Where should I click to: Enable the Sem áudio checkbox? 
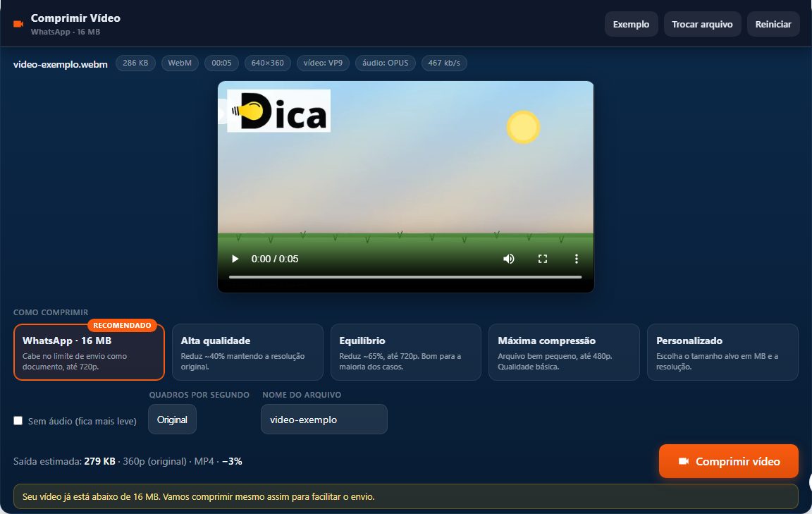pos(18,421)
